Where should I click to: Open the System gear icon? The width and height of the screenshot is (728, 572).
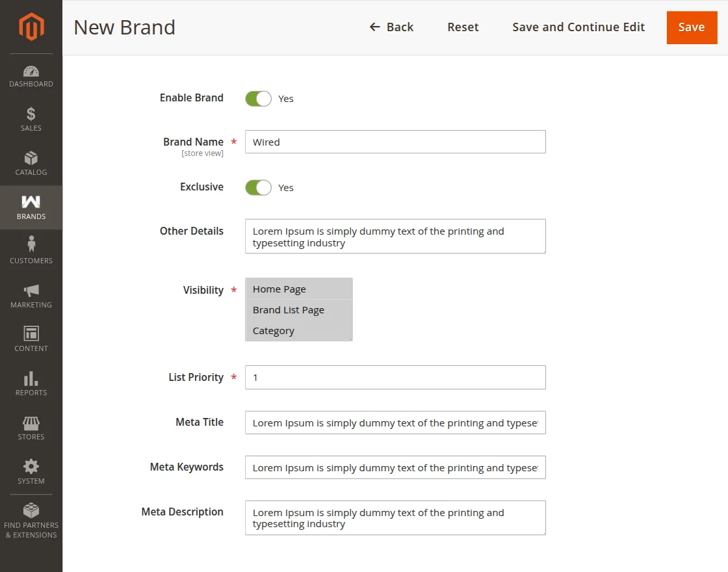[x=31, y=467]
